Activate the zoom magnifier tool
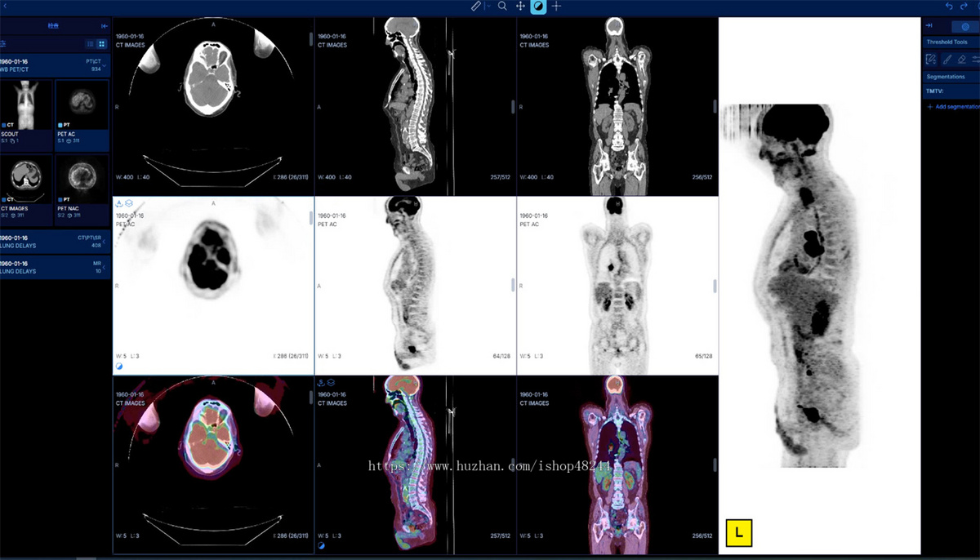Screen dimensions: 980x560 (x=502, y=6)
